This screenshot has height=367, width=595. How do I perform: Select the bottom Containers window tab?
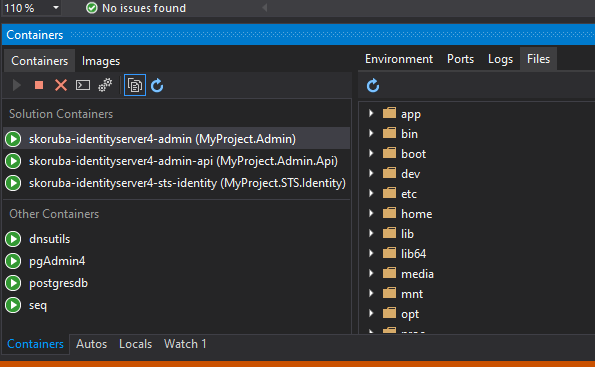(x=35, y=344)
